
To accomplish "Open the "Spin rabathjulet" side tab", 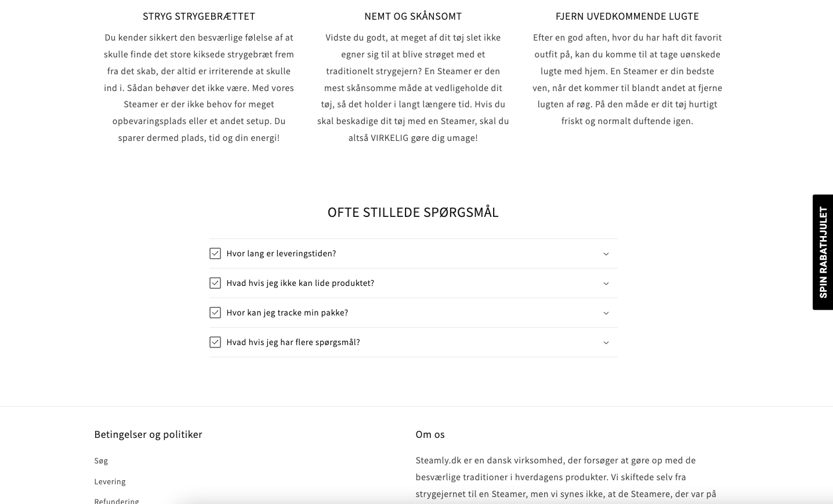I will [823, 252].
